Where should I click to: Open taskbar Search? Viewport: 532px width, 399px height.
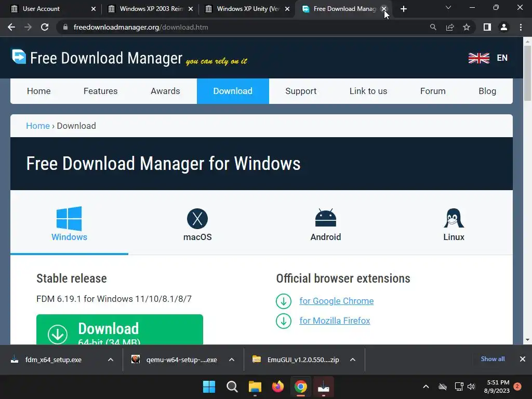(232, 387)
